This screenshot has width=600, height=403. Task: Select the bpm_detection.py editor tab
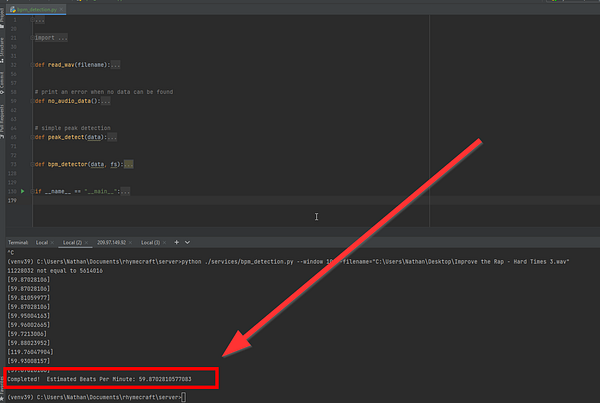pos(37,9)
